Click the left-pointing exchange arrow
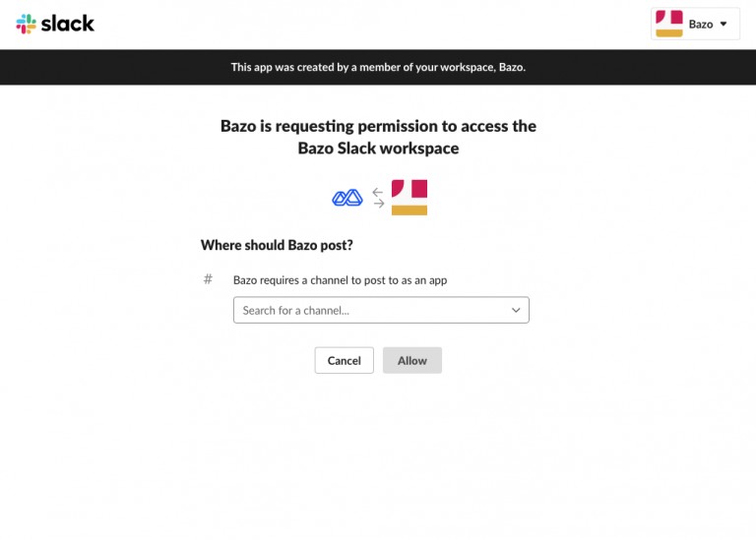This screenshot has height=540, width=756. point(378,192)
